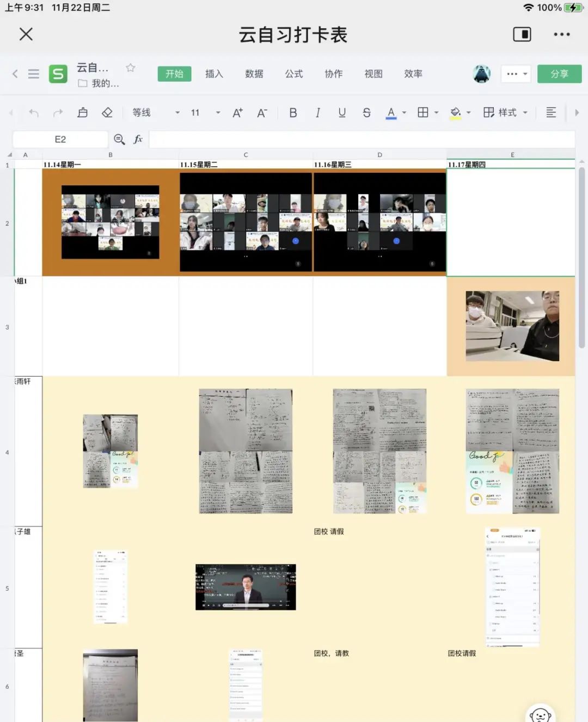Open the font size 11 dropdown
The image size is (588, 722).
218,113
